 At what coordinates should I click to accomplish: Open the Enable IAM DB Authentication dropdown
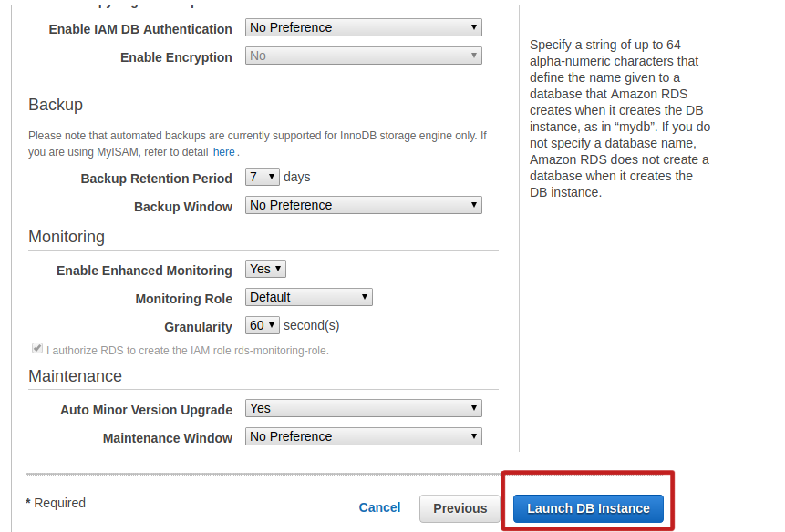tap(363, 28)
